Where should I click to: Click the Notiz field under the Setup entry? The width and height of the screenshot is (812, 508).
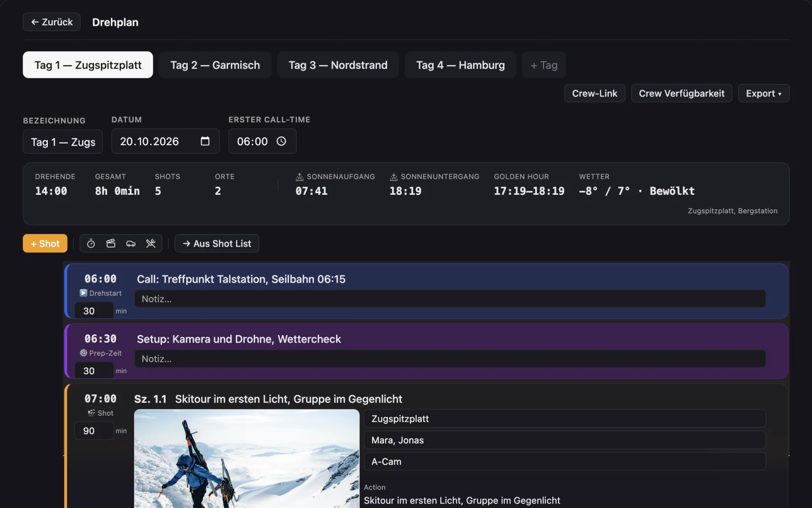coord(450,359)
